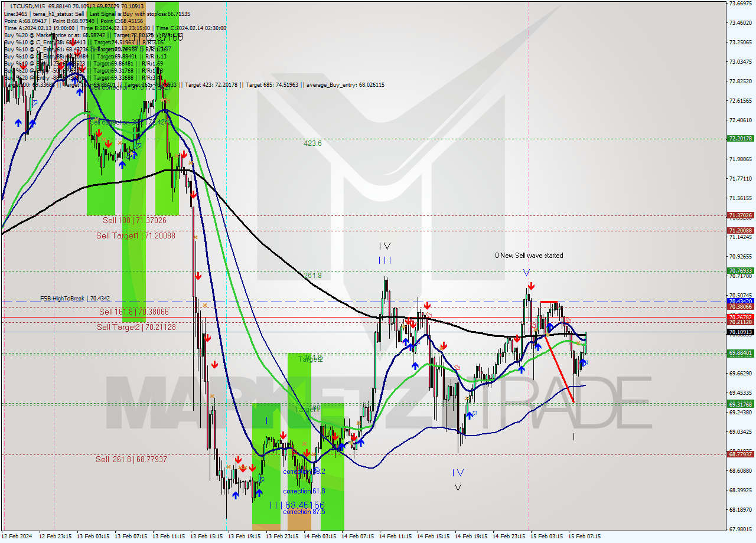
Task: Select the '12 Feb 2024' date label
Action: coord(18,537)
